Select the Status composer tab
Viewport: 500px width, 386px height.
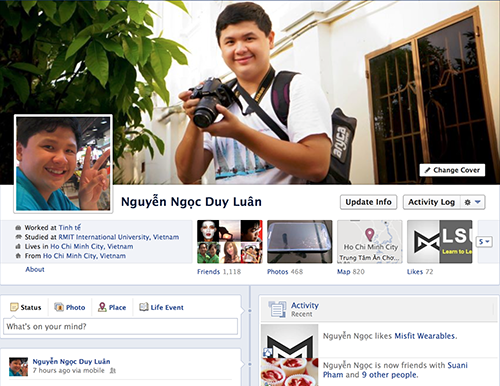(x=26, y=307)
